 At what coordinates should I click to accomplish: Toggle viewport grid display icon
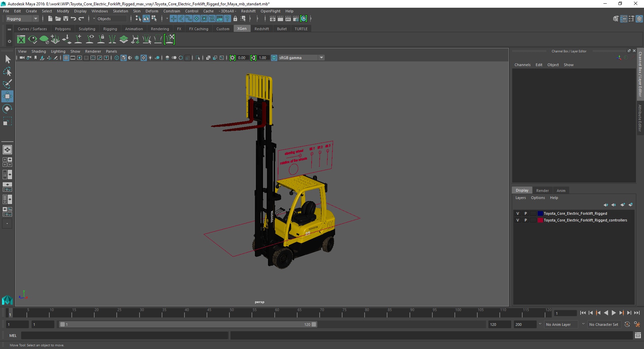[x=66, y=58]
